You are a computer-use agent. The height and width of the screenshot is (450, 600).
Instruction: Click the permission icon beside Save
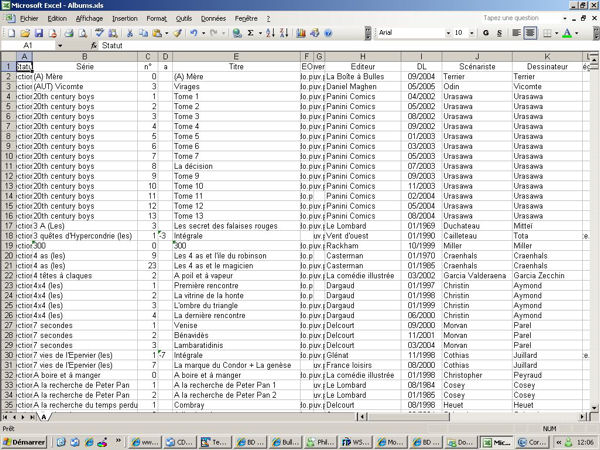point(52,33)
